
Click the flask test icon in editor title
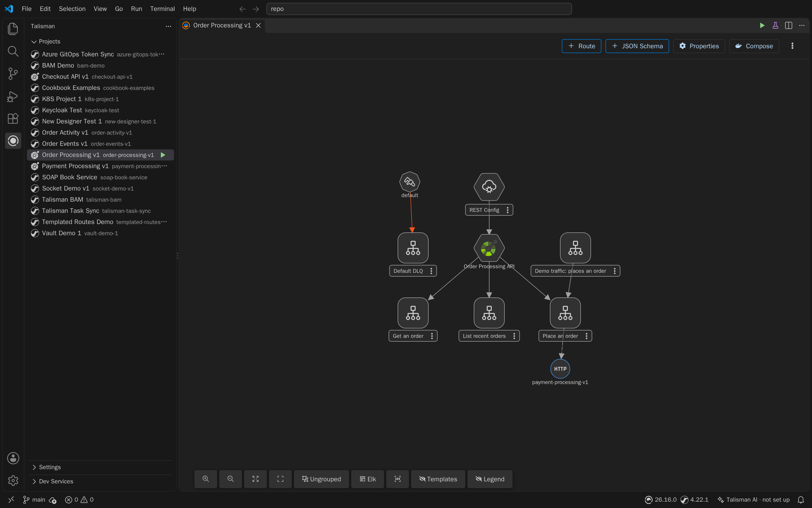click(x=775, y=26)
